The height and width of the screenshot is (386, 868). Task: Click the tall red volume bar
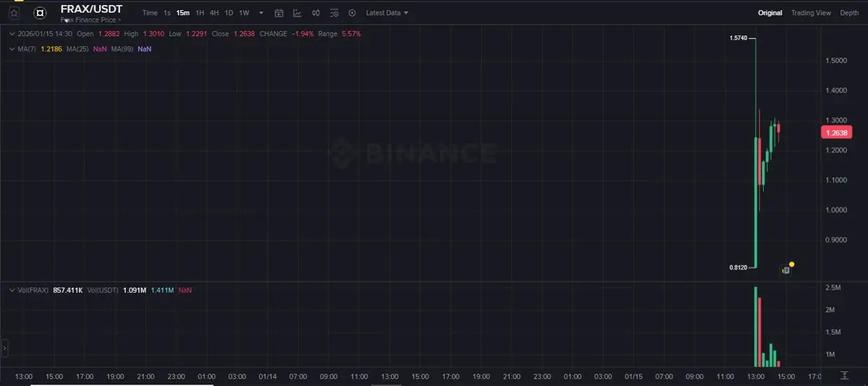point(759,332)
